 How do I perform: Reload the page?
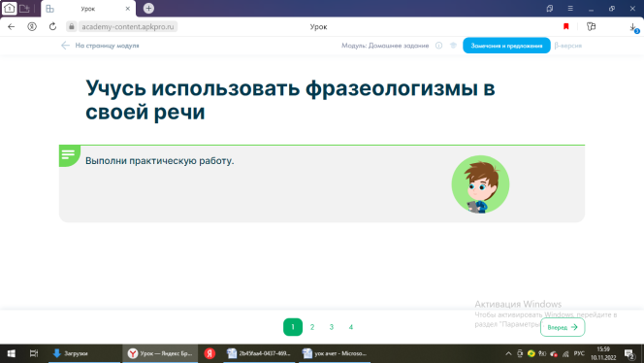52,27
